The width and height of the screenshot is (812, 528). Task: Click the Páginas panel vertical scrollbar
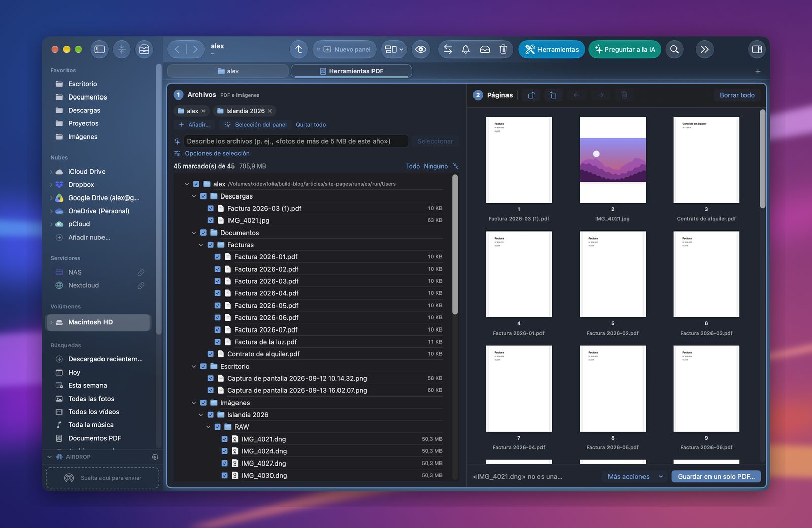click(x=762, y=158)
